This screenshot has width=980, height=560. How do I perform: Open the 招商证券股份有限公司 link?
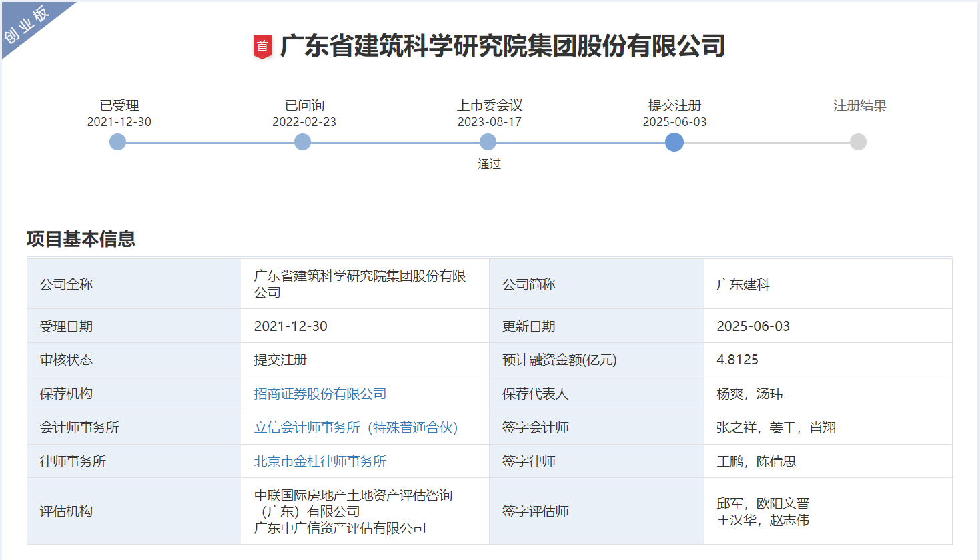[x=320, y=394]
